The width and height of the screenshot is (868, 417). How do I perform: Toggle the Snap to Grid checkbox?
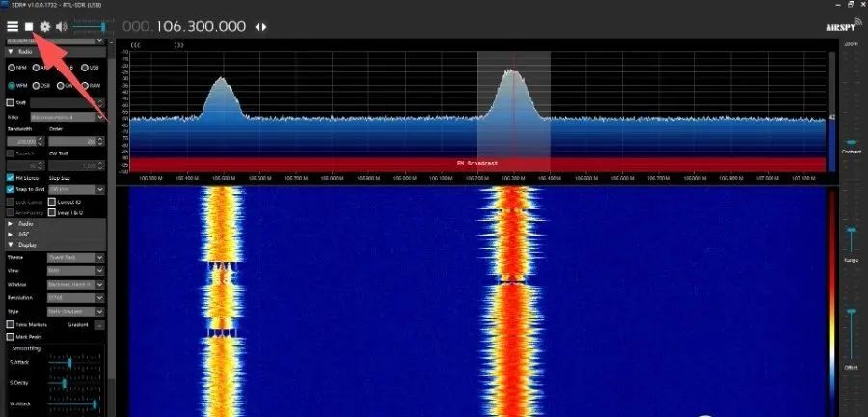(10, 189)
